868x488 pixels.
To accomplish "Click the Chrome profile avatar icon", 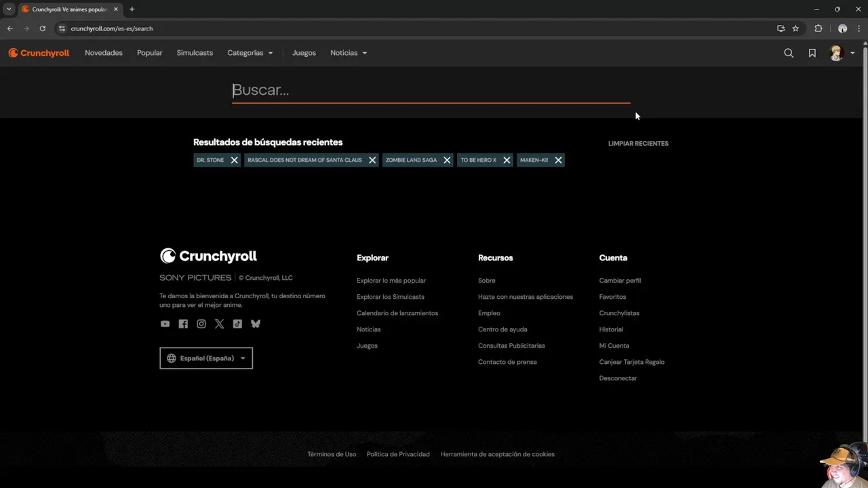I will [x=842, y=28].
